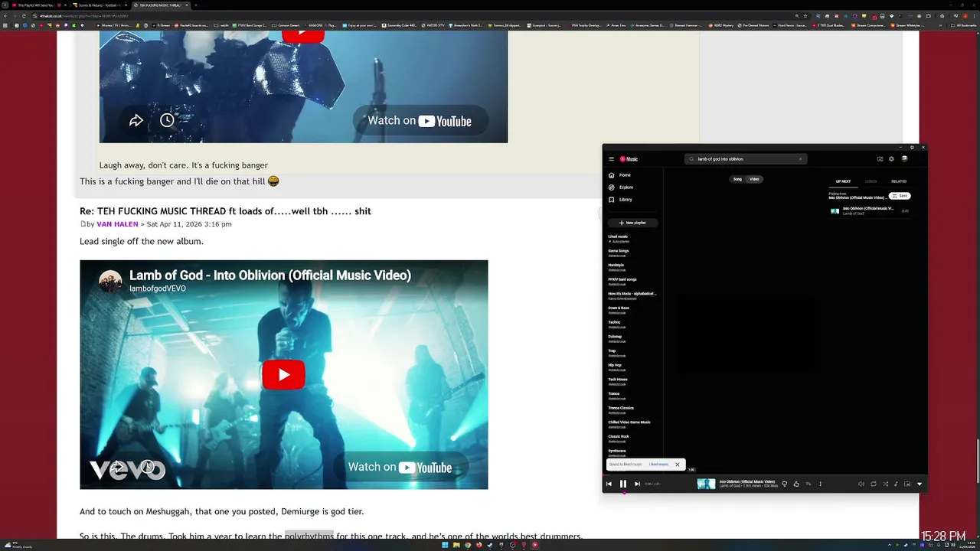980x551 pixels.
Task: Click the lambofgodVEVO channel avatar
Action: [110, 281]
